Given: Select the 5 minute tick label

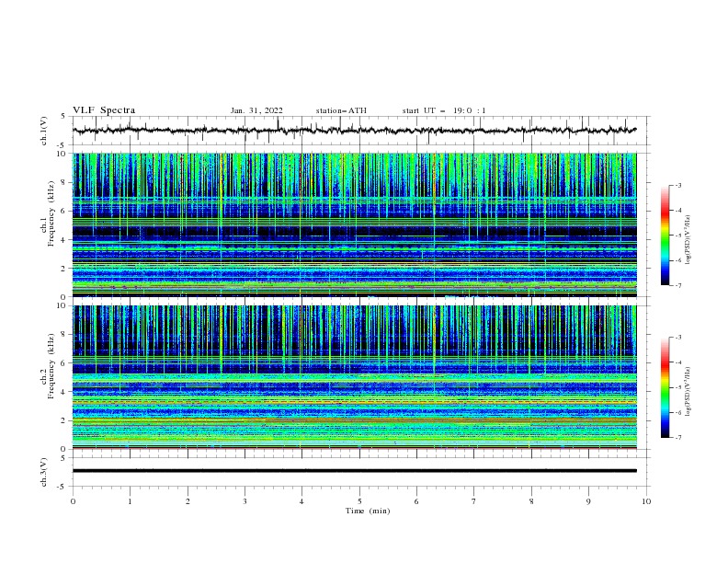Looking at the screenshot, I should pos(359,501).
